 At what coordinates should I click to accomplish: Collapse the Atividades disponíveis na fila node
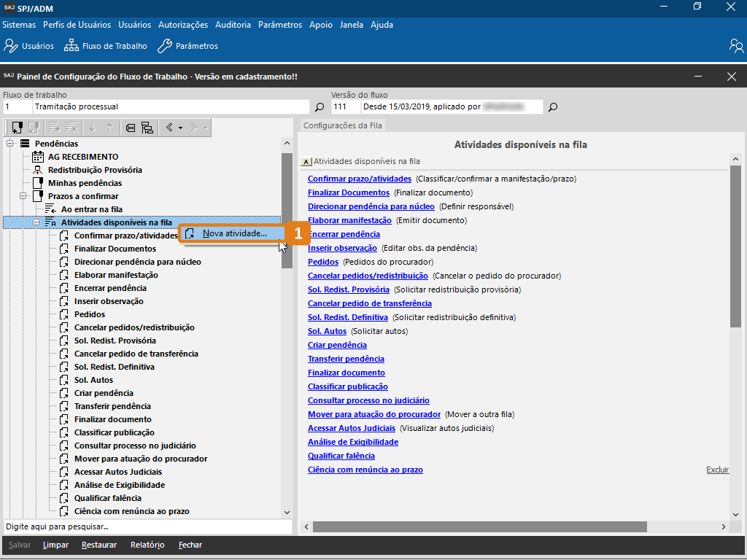(36, 222)
